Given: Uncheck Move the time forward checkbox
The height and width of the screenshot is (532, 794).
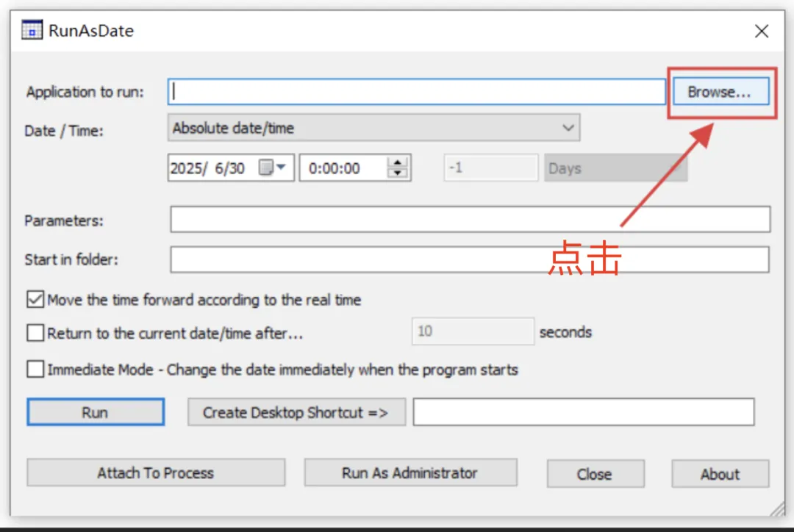Looking at the screenshot, I should tap(35, 299).
